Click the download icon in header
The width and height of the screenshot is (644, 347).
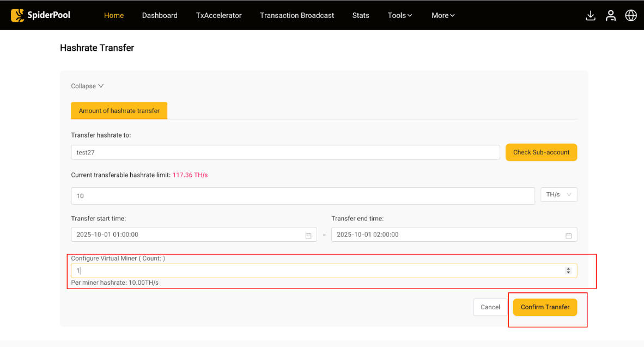590,15
